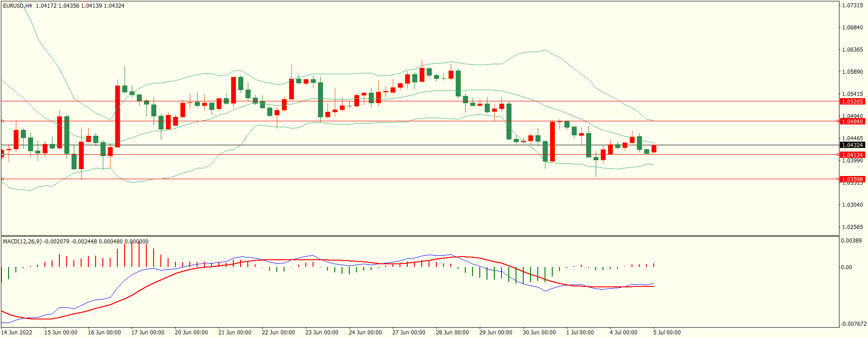The height and width of the screenshot is (338, 868).
Task: Click the EURUSD,H4 chart title label
Action: pos(18,6)
